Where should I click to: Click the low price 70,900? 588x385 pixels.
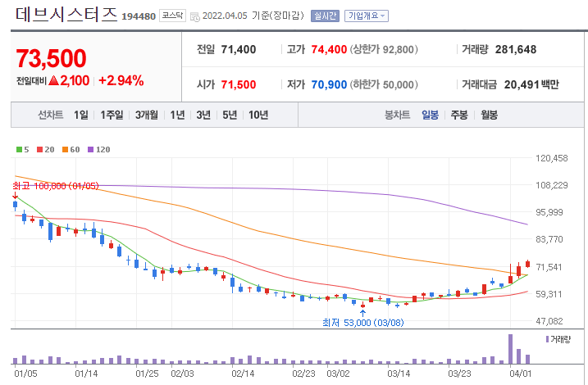click(x=329, y=84)
